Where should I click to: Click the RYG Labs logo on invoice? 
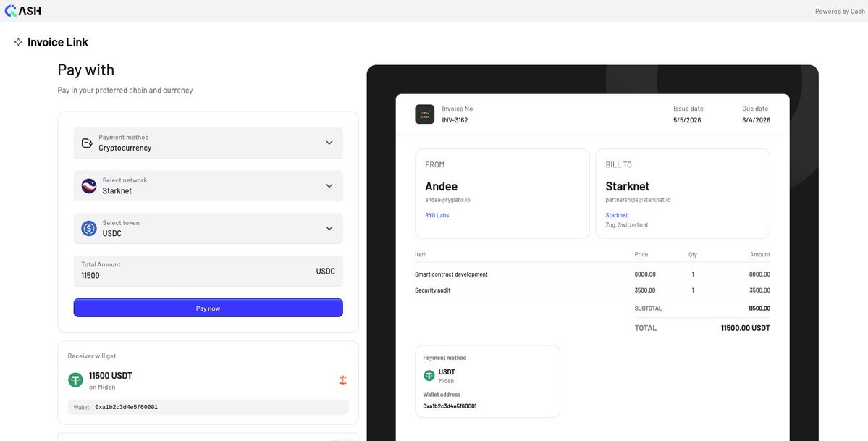425,114
